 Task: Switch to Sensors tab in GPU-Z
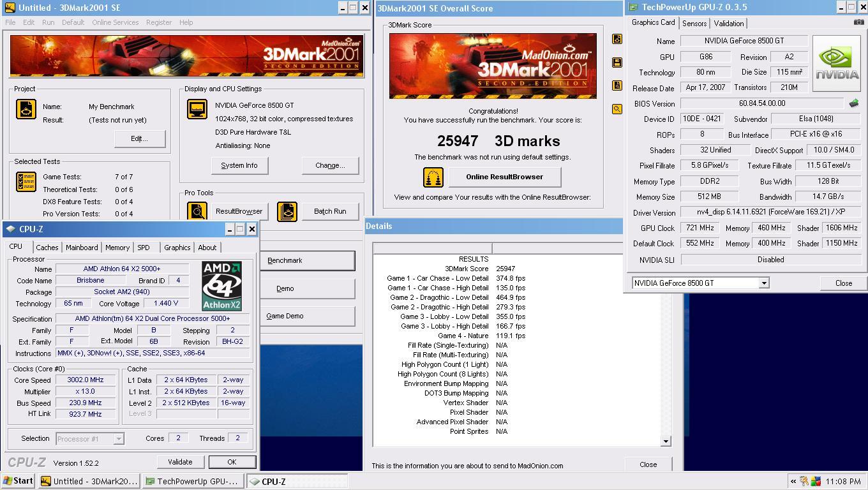[x=694, y=24]
